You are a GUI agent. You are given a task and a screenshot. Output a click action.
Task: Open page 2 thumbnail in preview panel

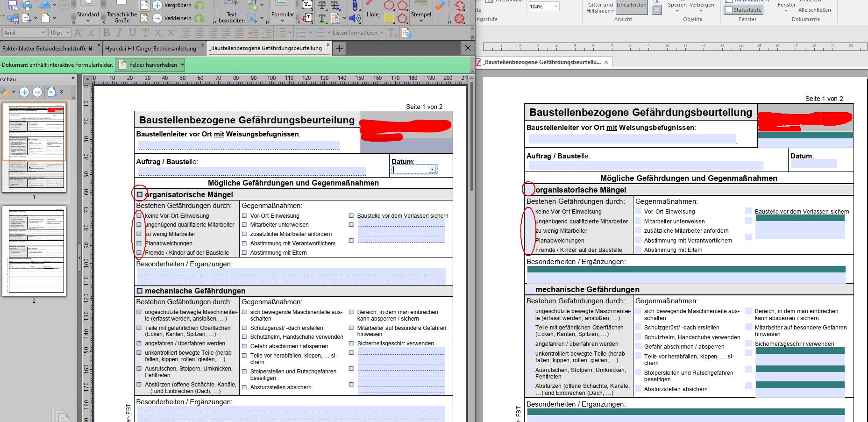[34, 250]
